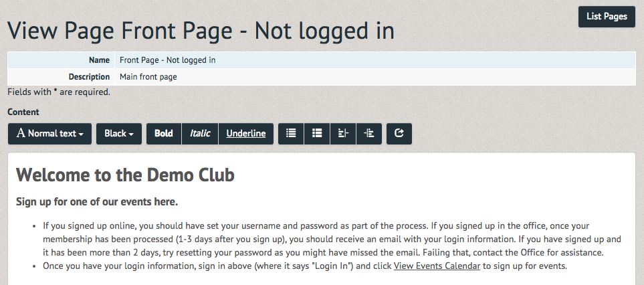Click the Description value 'Main front page'
This screenshot has width=644, height=285.
tap(148, 77)
